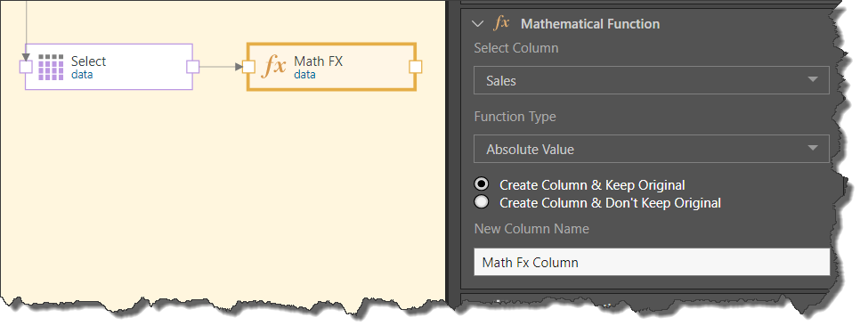The height and width of the screenshot is (334, 868).
Task: Select the Math FX node box
Action: 331,67
